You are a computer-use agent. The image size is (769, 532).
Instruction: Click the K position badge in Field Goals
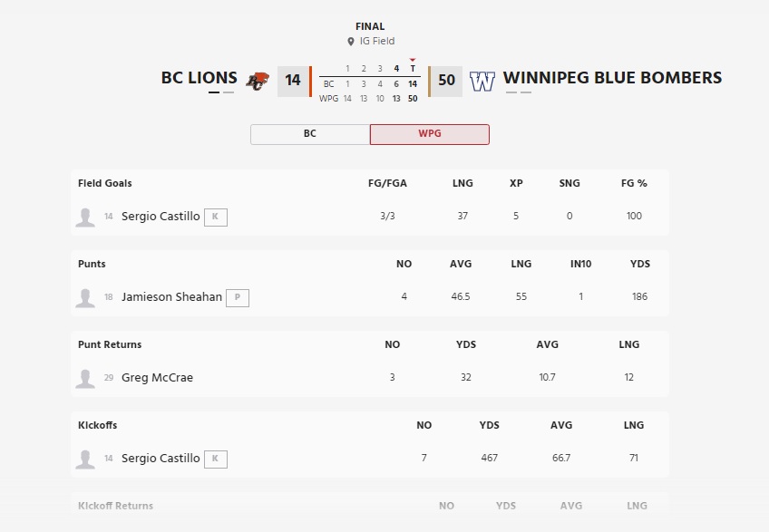click(x=215, y=217)
